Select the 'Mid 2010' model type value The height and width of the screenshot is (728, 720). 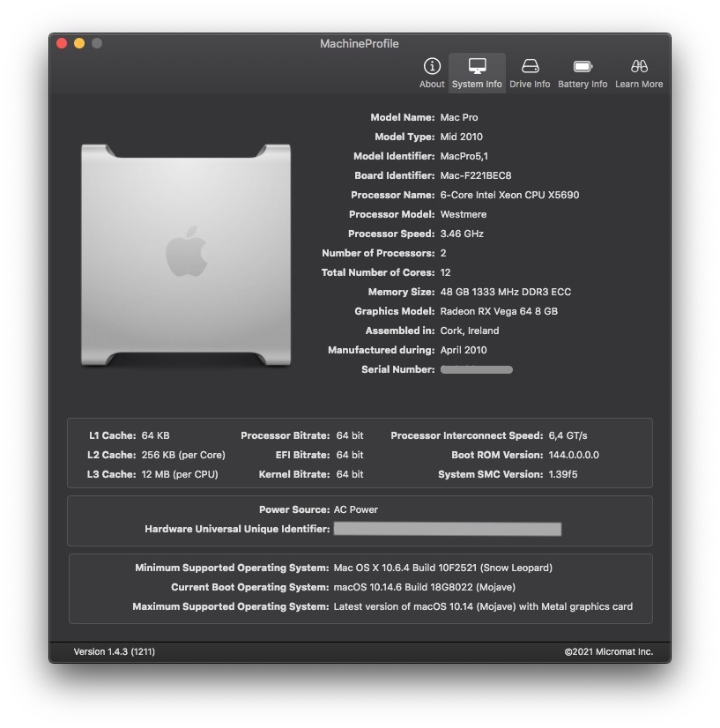coord(461,137)
